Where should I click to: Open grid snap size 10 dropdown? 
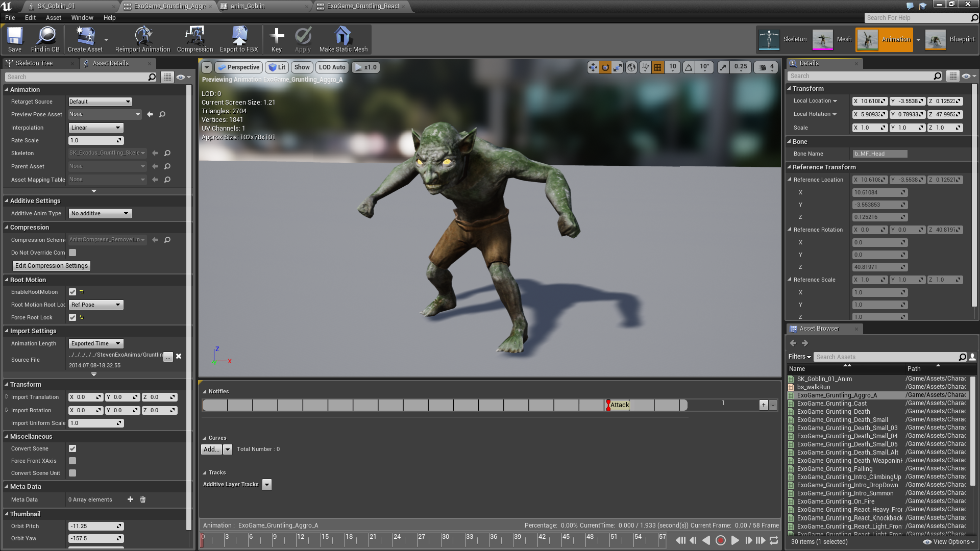click(x=673, y=67)
